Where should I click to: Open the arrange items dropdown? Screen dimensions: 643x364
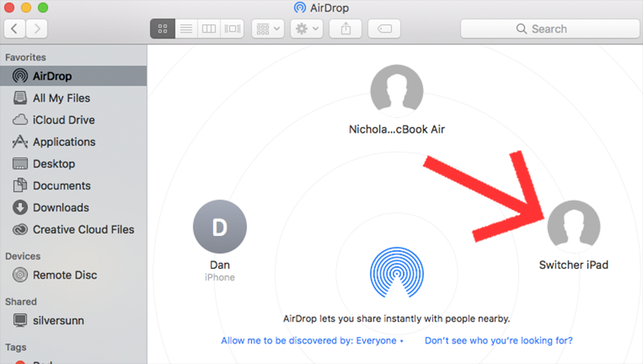point(268,29)
